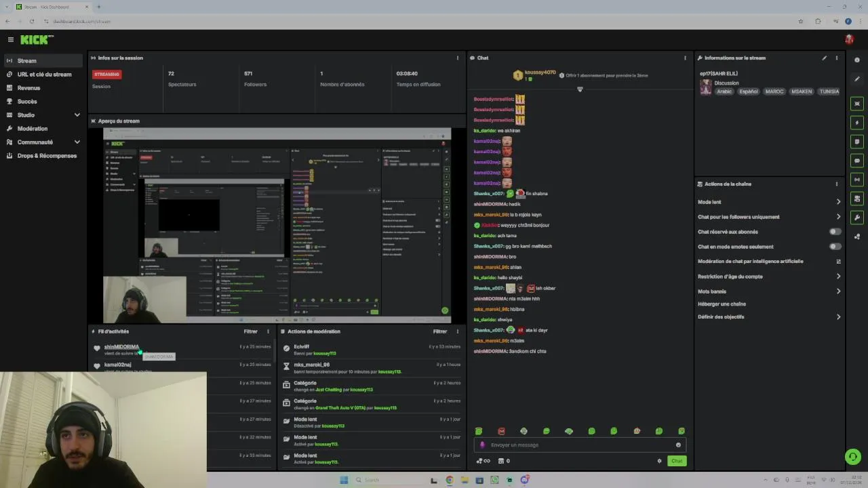Open the Succès sidebar item

(43, 102)
